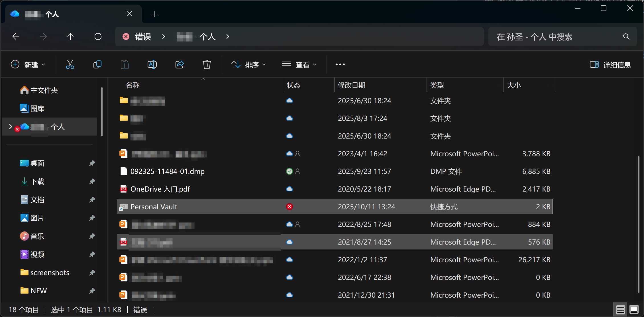Open the 查看 view menu
Viewport: 644px width, 317px height.
[299, 65]
